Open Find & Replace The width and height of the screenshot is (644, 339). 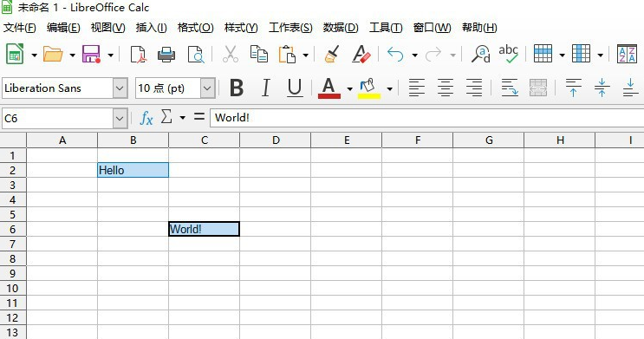point(480,55)
